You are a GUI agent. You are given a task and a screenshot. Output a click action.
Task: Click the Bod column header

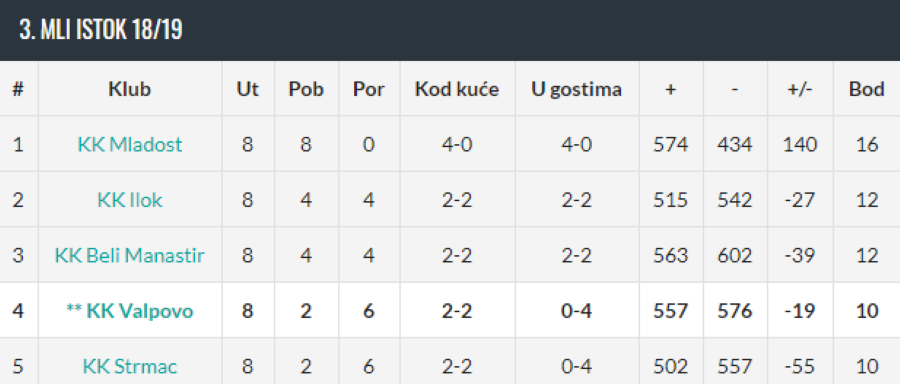point(867,90)
